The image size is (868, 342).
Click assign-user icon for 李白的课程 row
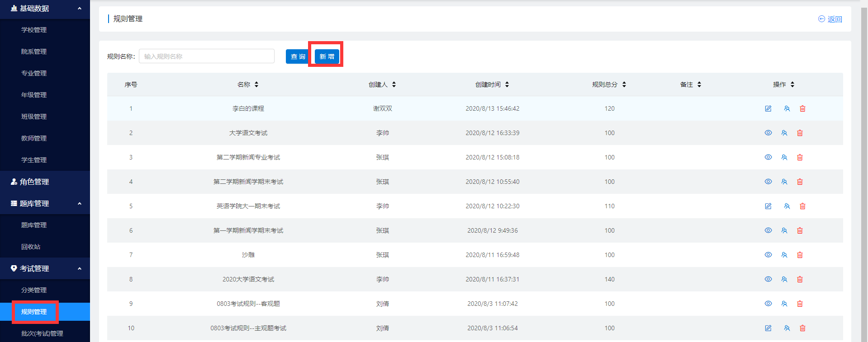[787, 108]
